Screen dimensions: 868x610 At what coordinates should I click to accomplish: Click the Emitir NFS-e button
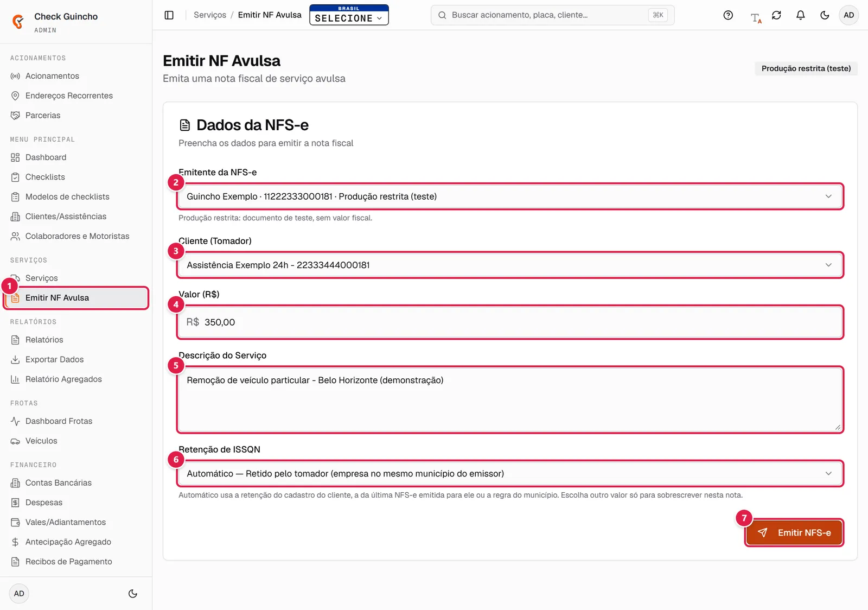(x=794, y=533)
